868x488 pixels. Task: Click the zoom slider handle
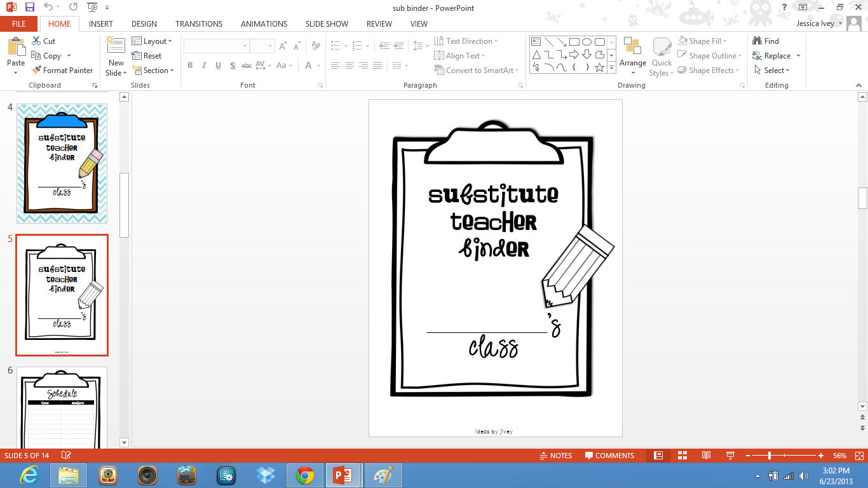coord(770,456)
